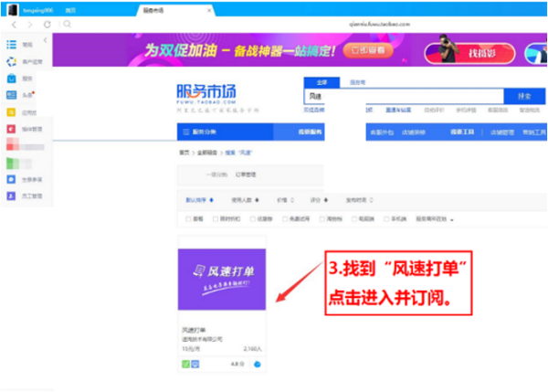Click the 全部服务 breadcrumb link
This screenshot has height=392, width=548.
(207, 153)
